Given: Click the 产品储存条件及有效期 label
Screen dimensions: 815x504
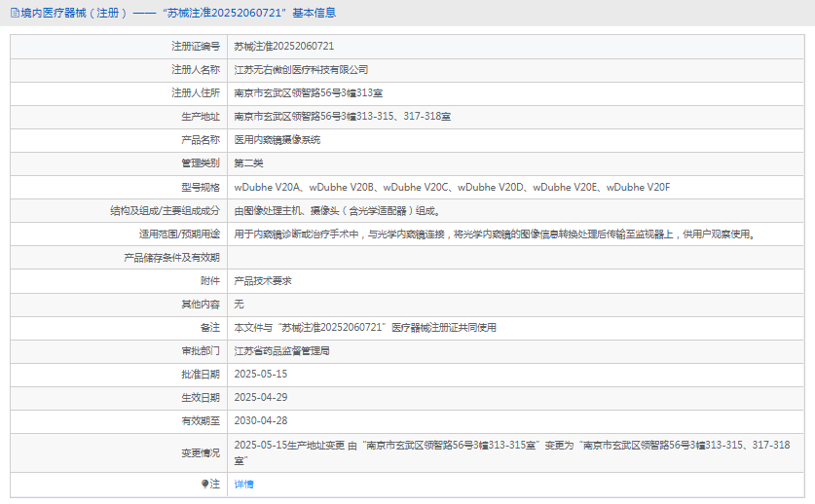Looking at the screenshot, I should pyautogui.click(x=171, y=258).
